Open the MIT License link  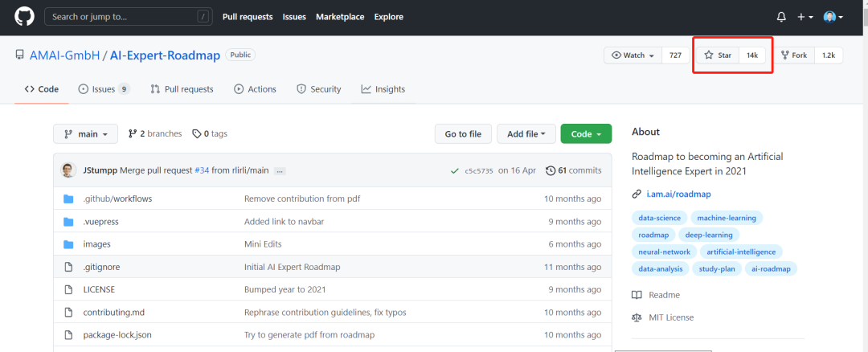point(662,317)
